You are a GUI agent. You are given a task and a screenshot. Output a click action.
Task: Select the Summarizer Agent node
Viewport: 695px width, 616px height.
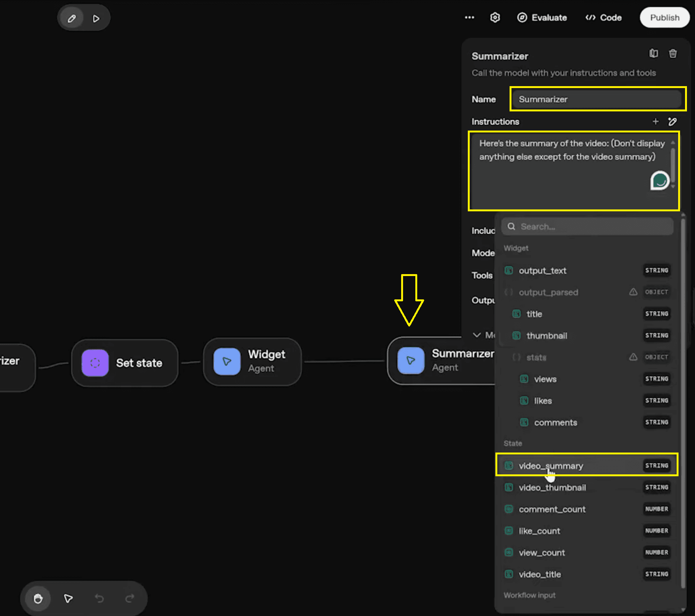[x=441, y=361]
